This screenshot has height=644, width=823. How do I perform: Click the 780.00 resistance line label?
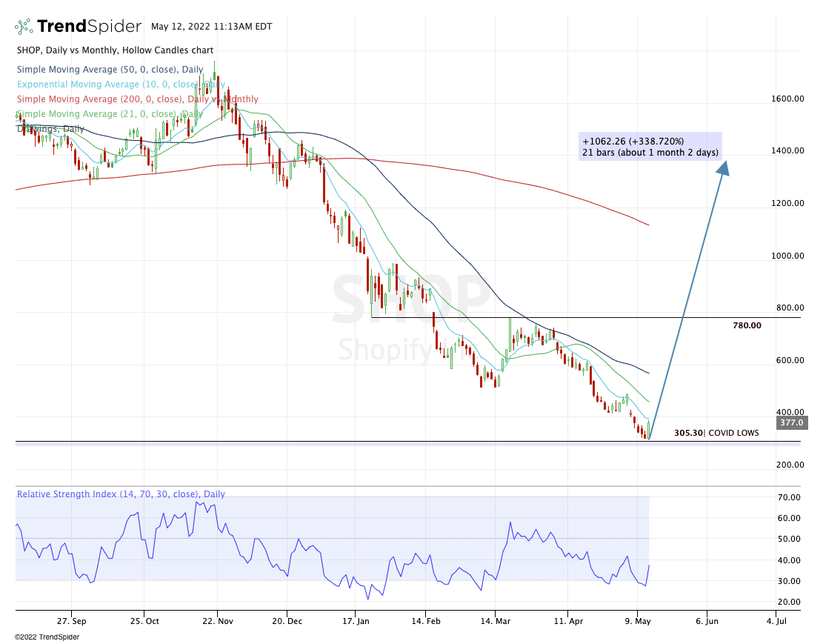point(747,325)
